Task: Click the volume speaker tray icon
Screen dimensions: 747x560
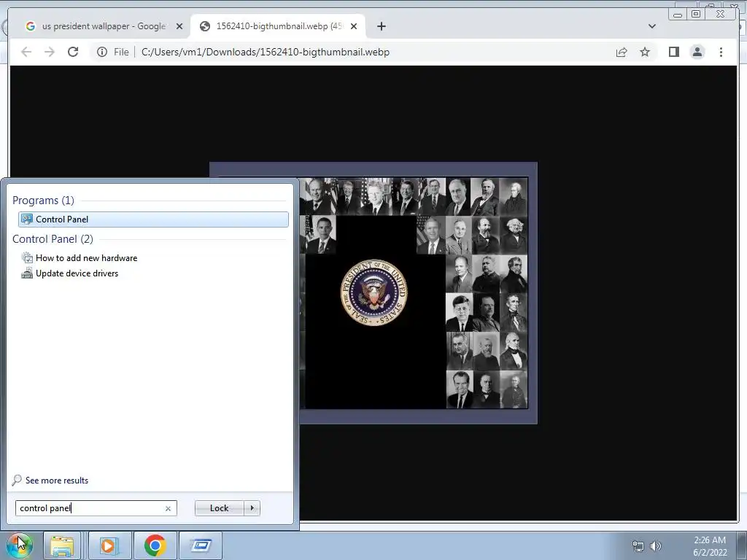Action: coord(656,545)
